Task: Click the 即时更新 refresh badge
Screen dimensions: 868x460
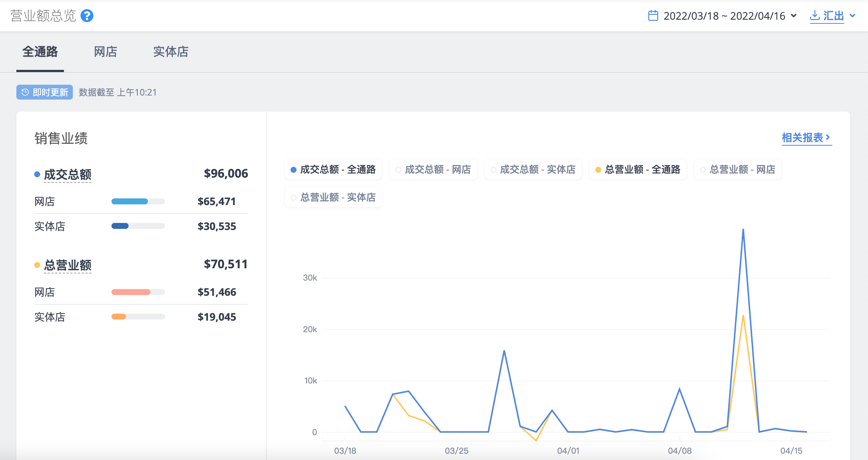Action: tap(45, 92)
